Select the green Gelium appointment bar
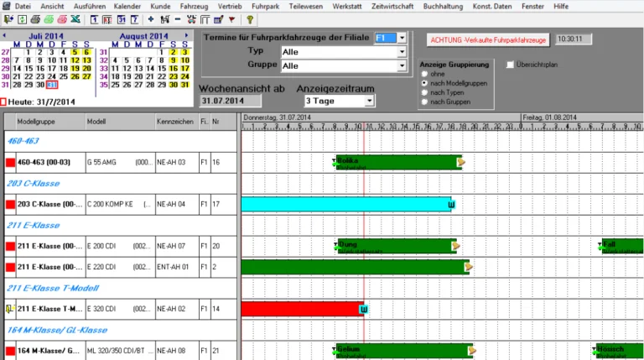This screenshot has height=360, width=644. pyautogui.click(x=402, y=351)
